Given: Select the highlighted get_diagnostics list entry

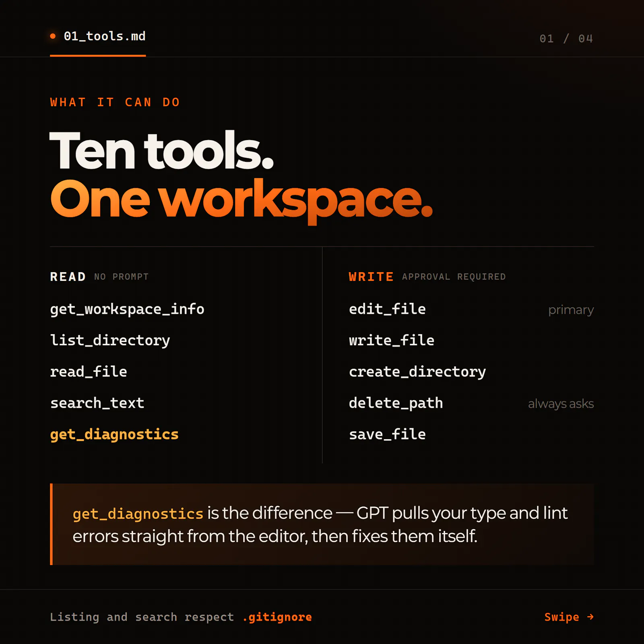Looking at the screenshot, I should tap(114, 435).
